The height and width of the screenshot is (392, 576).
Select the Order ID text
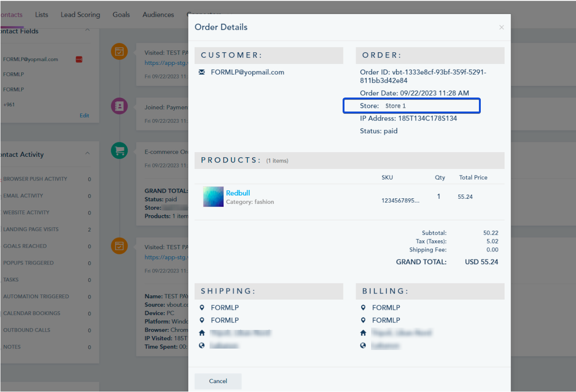423,77
